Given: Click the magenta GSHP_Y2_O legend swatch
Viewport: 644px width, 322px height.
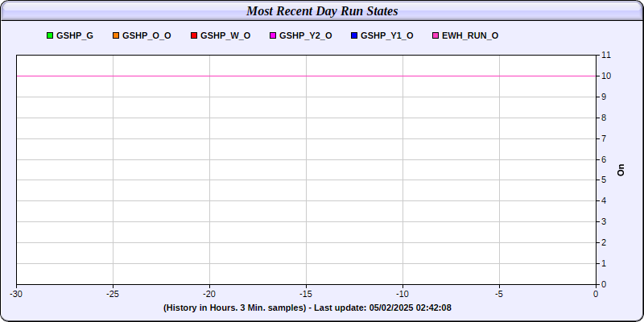Looking at the screenshot, I should click(273, 35).
